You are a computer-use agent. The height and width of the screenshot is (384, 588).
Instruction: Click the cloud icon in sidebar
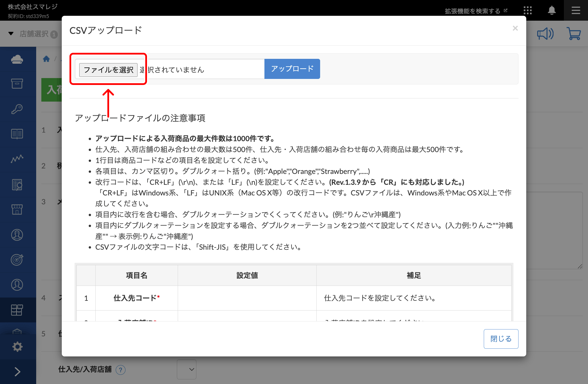[17, 59]
